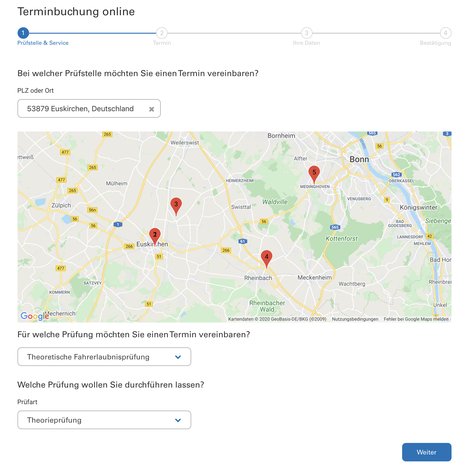Click the Weilerswist label on map
Viewport: 470px width, 472px height.
185,143
